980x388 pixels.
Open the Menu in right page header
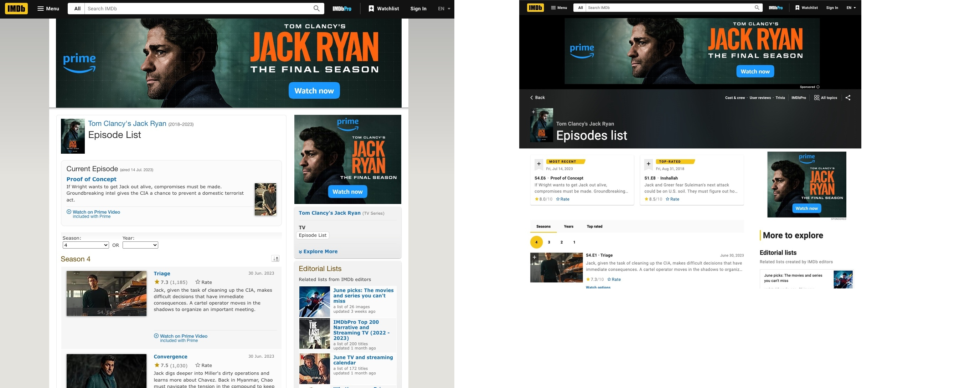pyautogui.click(x=559, y=7)
